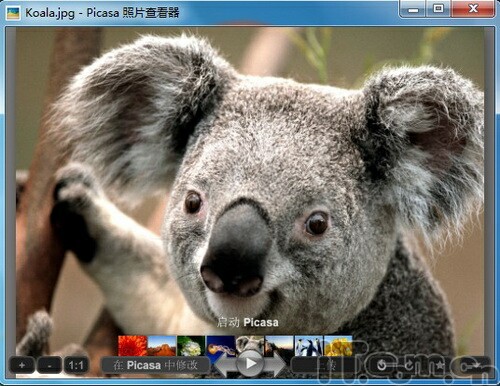Select the desert landscape thumbnail
Screen dimensions: 500x386
pos(162,346)
